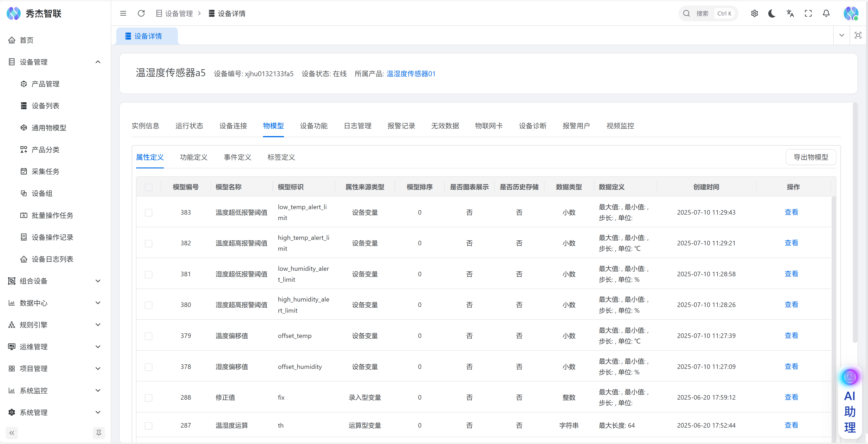
Task: Open the tab list dropdown chevron
Action: point(841,36)
